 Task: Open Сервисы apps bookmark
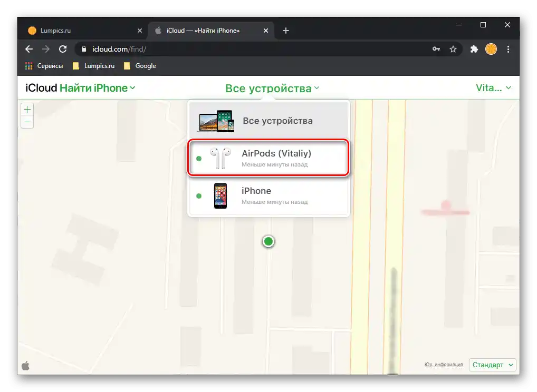[44, 66]
